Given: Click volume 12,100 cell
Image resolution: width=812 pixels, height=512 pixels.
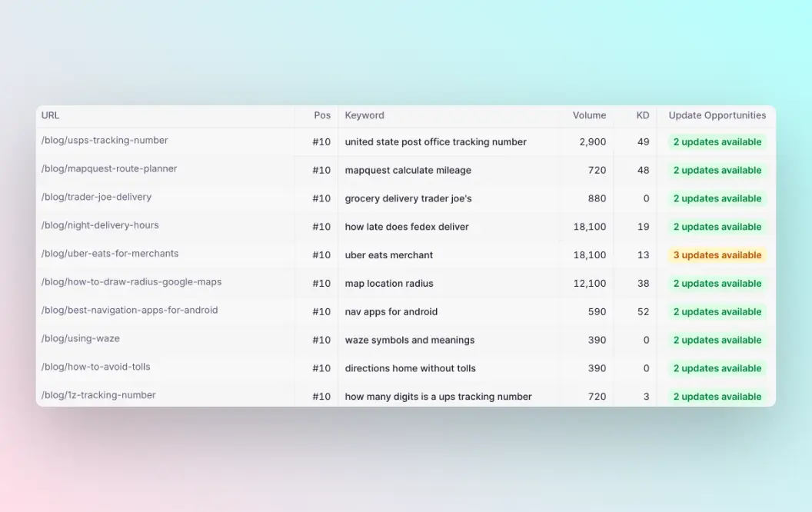Looking at the screenshot, I should [x=589, y=283].
